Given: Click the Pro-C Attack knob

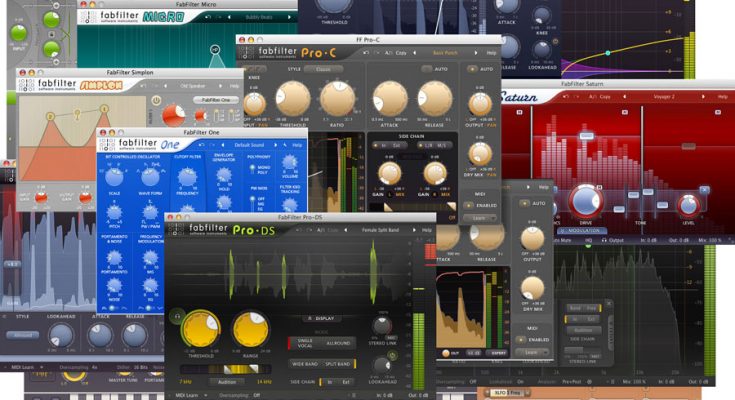Looking at the screenshot, I should coord(391,100).
